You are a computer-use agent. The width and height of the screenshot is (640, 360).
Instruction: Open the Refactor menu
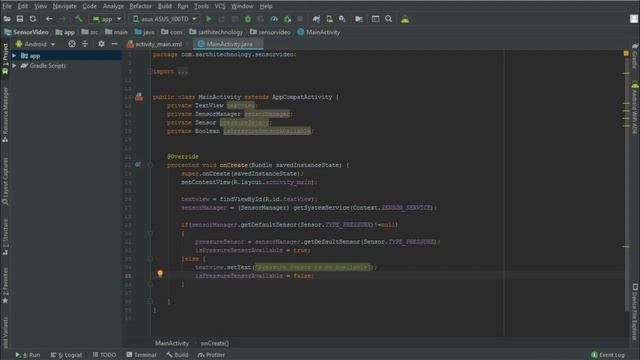140,6
